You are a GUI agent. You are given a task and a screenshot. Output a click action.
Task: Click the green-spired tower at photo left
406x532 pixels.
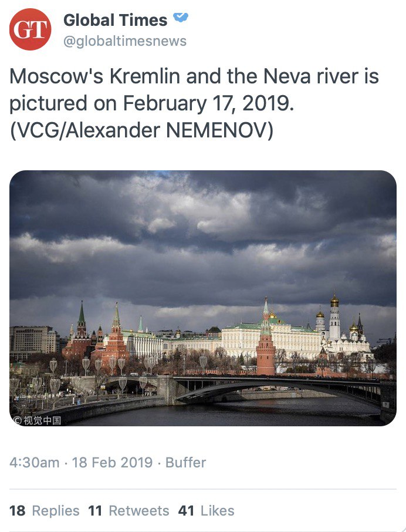coord(82,326)
